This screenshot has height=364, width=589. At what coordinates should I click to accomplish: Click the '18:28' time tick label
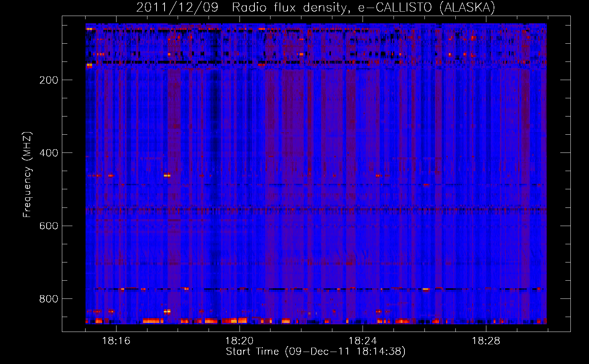(x=486, y=341)
